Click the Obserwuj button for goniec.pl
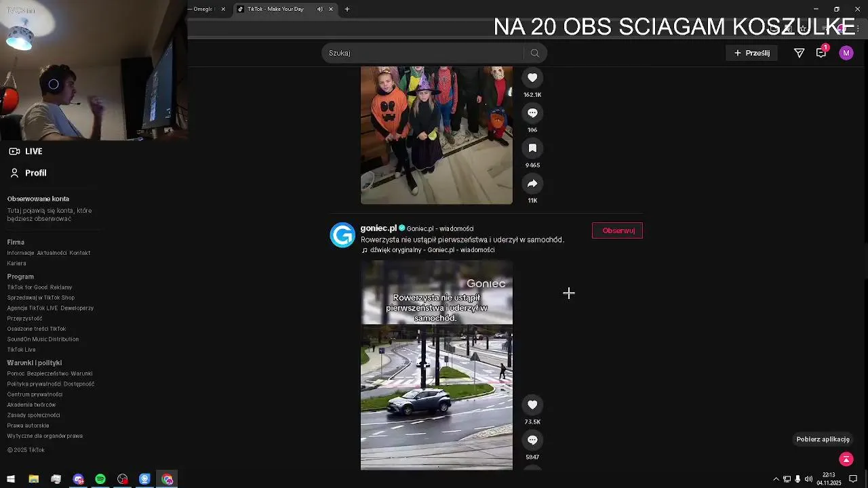 click(617, 230)
